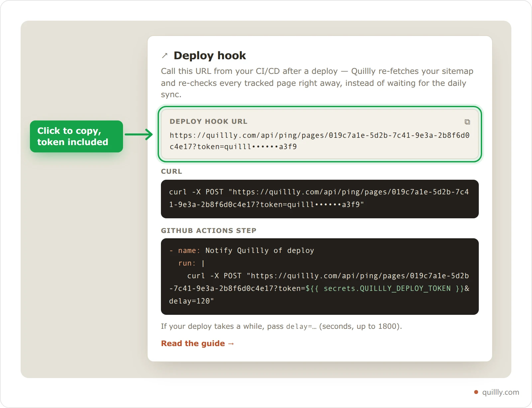Click the description paragraph about CI/CD

[x=317, y=83]
